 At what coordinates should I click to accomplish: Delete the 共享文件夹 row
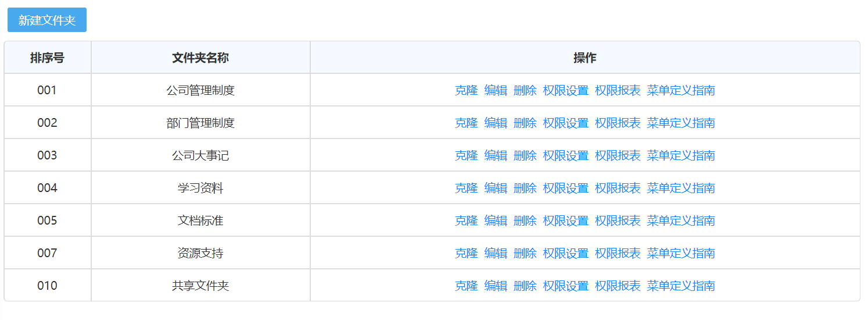point(525,286)
